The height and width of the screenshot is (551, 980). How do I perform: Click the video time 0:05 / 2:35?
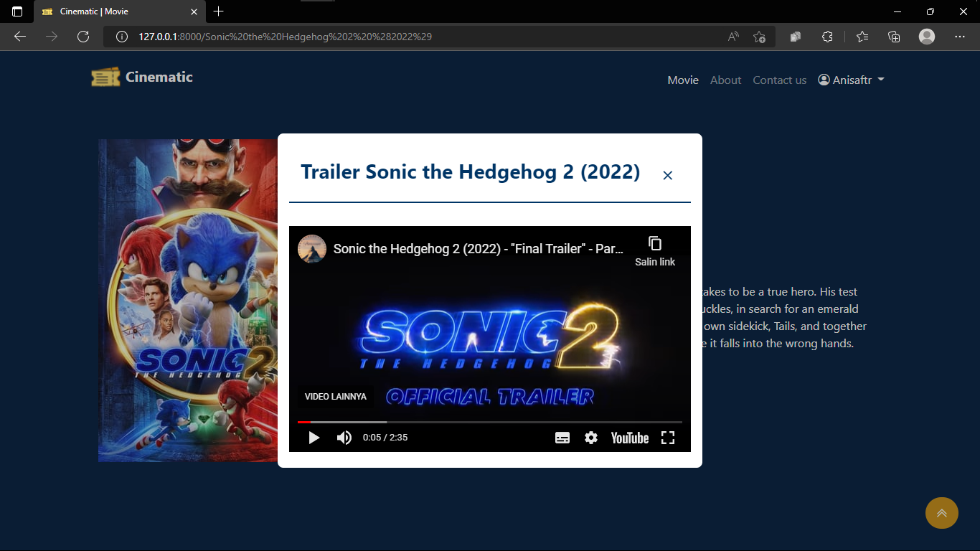coord(385,438)
